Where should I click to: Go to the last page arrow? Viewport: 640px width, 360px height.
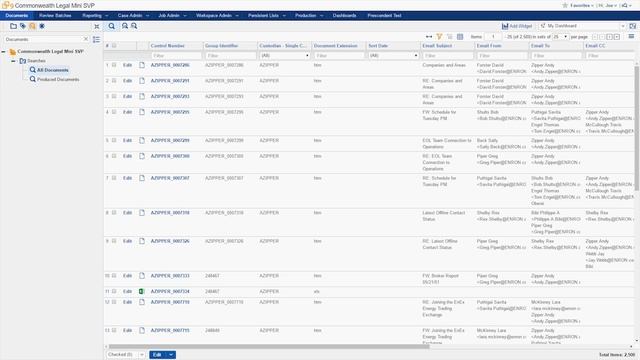[x=617, y=37]
